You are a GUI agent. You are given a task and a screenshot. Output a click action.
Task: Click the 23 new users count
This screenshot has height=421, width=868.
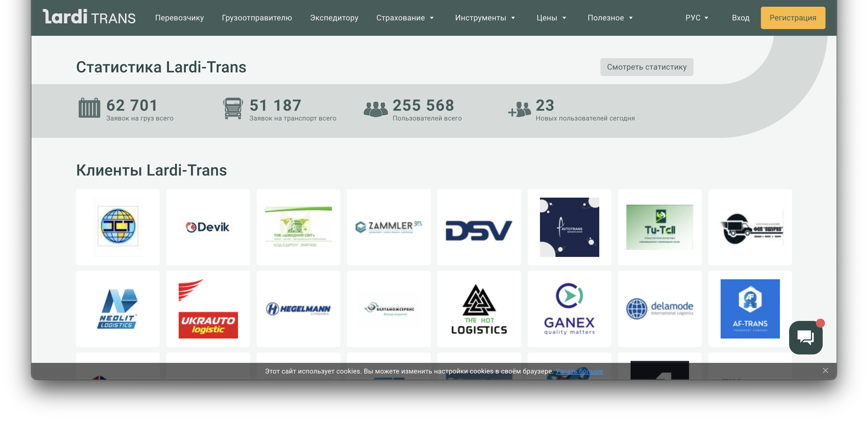[x=545, y=105]
